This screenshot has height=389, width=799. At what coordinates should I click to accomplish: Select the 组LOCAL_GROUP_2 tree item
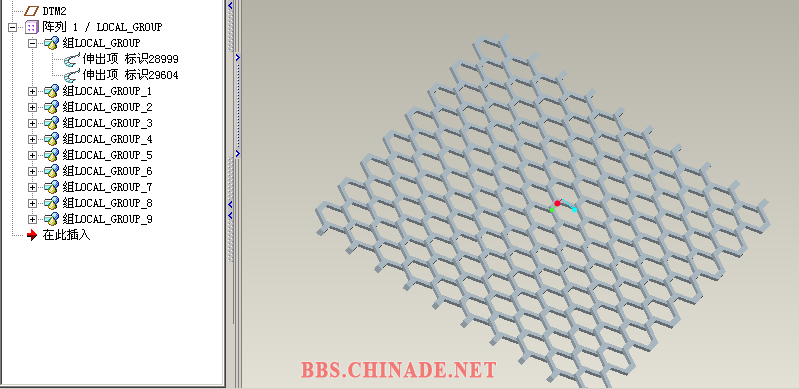click(x=108, y=107)
